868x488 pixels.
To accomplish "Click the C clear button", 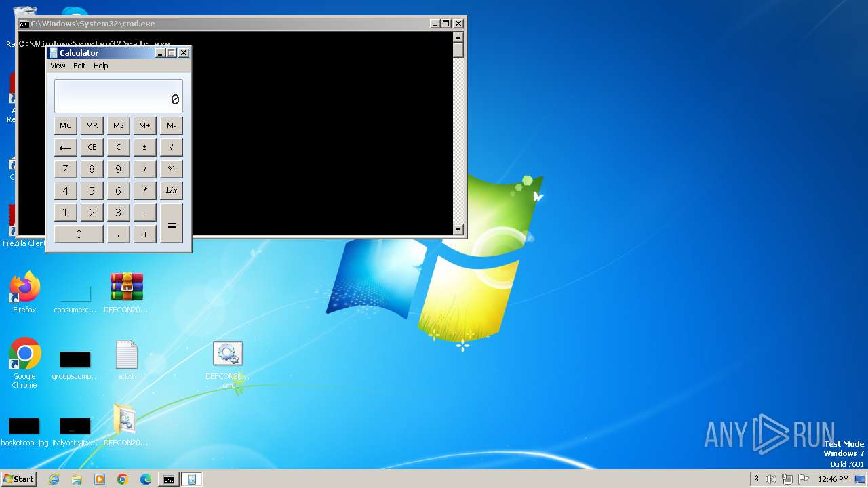I will click(x=118, y=147).
